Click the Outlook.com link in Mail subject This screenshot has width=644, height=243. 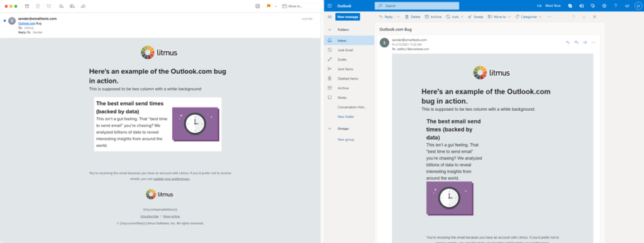pyautogui.click(x=27, y=23)
